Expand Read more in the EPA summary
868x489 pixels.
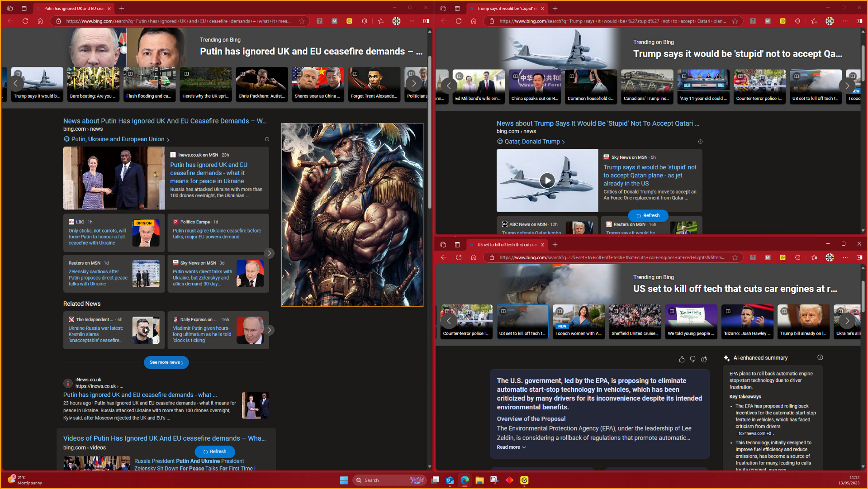(511, 447)
